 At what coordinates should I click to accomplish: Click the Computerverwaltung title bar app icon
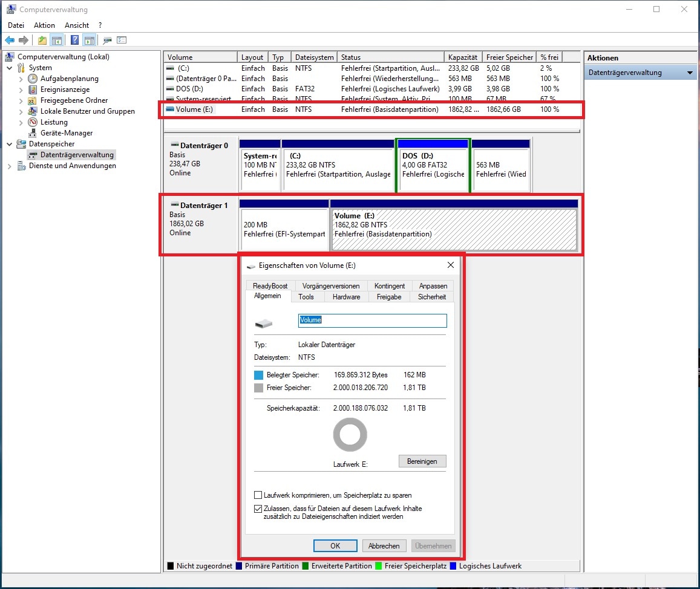pyautogui.click(x=11, y=9)
